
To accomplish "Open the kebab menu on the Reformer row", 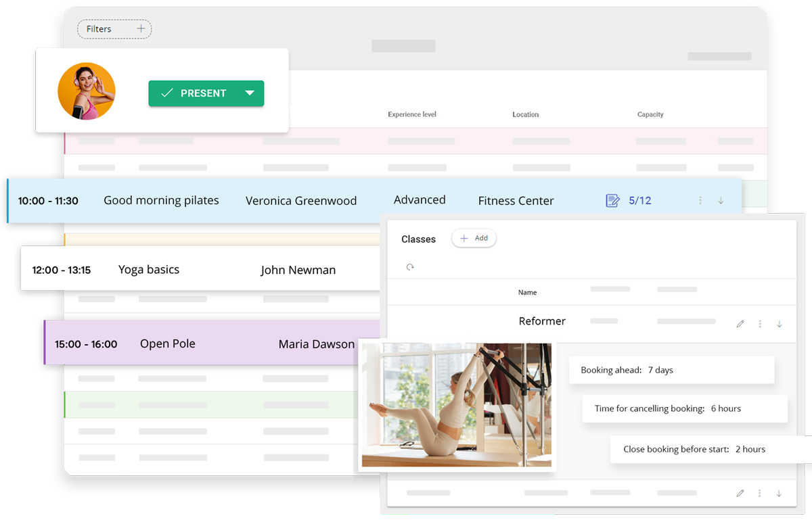I will pos(759,324).
